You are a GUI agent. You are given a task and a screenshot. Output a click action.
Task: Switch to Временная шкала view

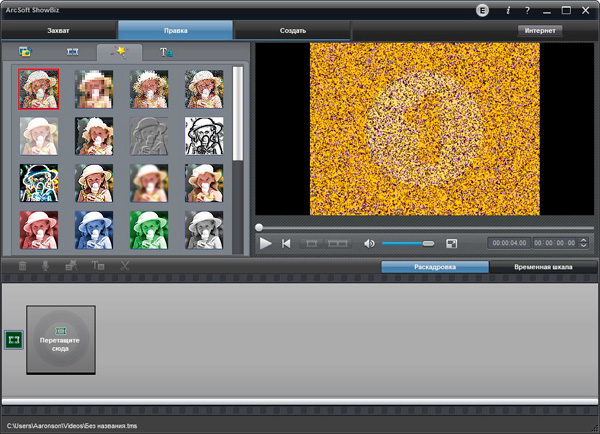(543, 268)
